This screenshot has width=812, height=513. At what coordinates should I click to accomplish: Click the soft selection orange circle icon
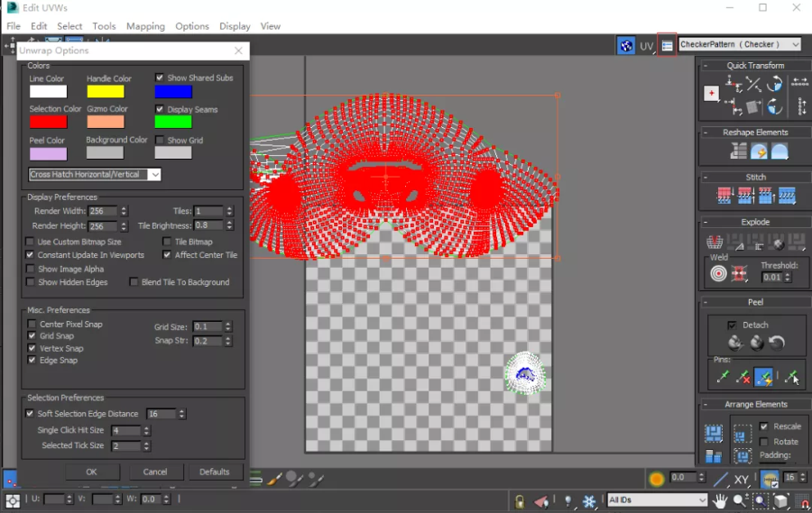point(657,478)
